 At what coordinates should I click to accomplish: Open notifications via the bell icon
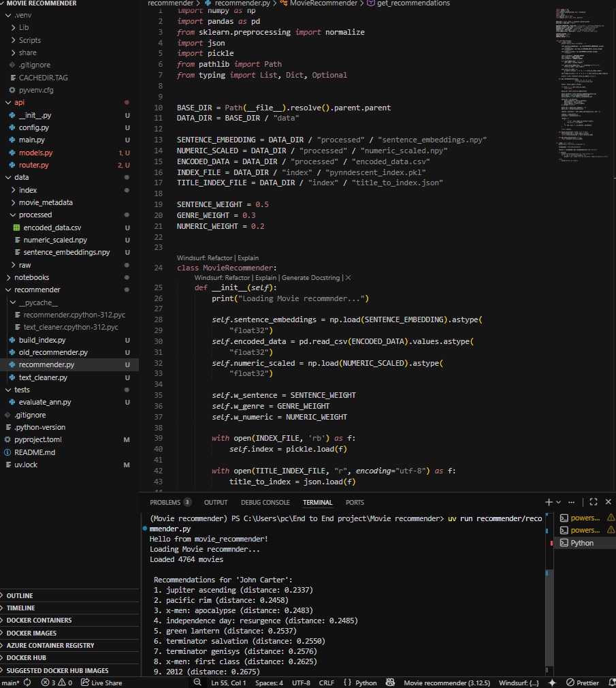pos(611,682)
